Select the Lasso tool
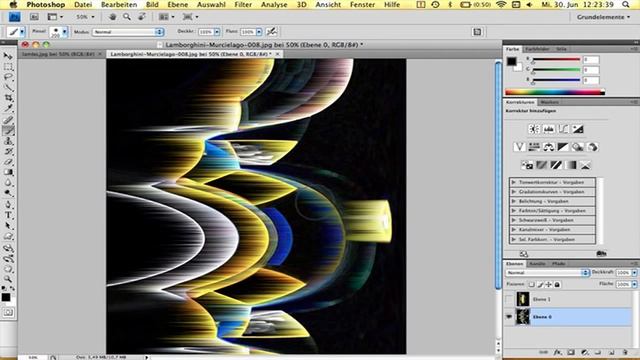Screen dimensions: 640x360 click(x=8, y=77)
